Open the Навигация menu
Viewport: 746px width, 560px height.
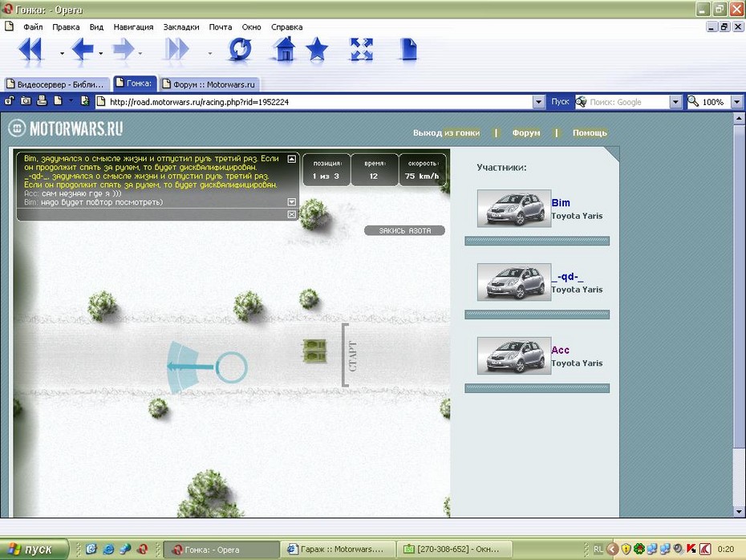tap(133, 27)
